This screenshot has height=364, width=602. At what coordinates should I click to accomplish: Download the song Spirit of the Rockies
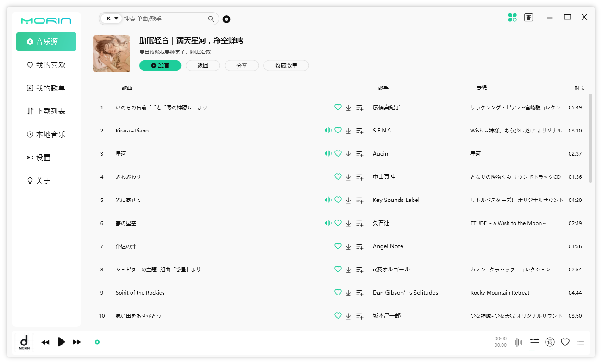[348, 292]
